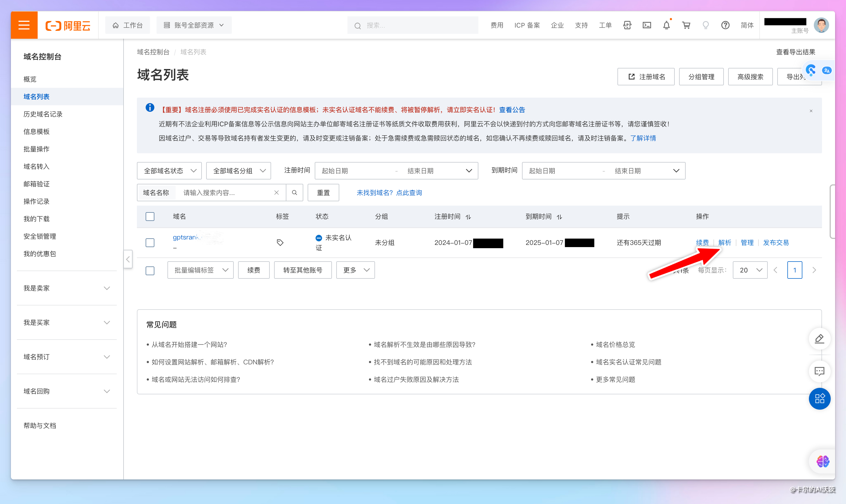Sort by expiration time arrows
846x504 pixels.
coord(559,217)
